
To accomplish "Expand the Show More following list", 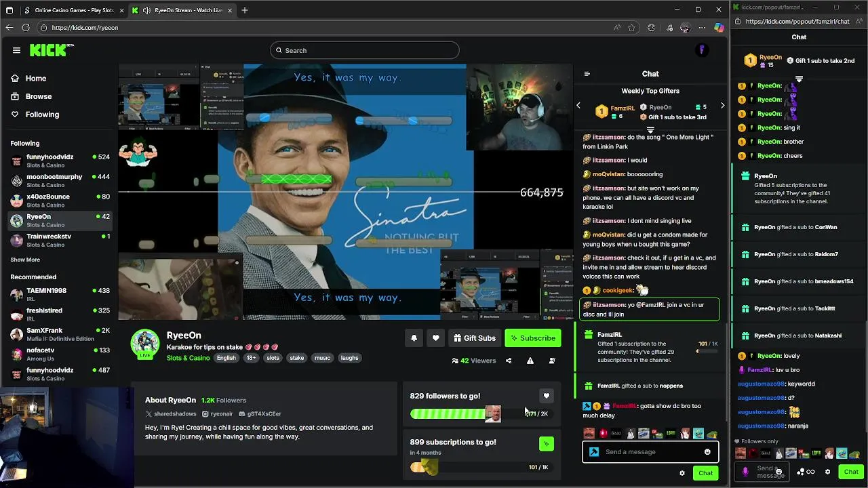I will click(x=25, y=260).
